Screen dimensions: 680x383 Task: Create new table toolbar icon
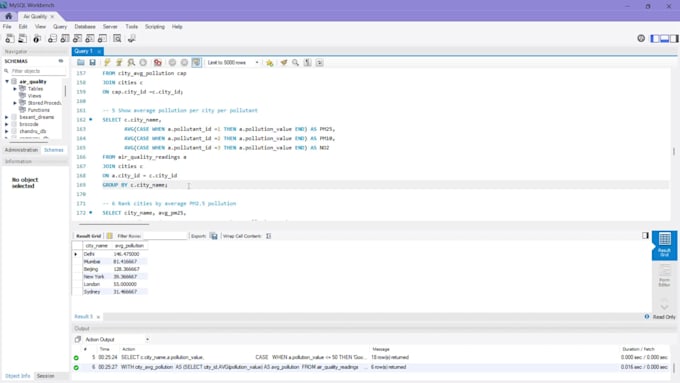65,39
